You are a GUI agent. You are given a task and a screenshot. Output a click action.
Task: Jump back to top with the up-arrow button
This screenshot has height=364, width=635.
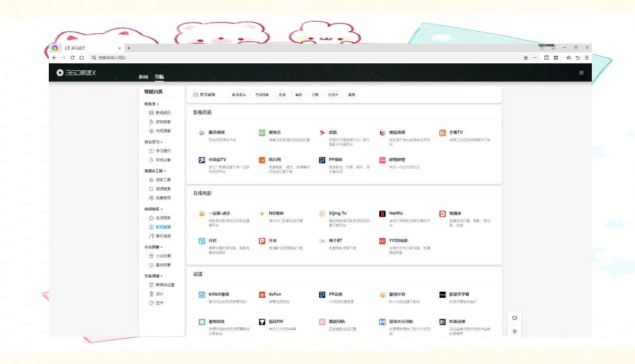click(514, 332)
